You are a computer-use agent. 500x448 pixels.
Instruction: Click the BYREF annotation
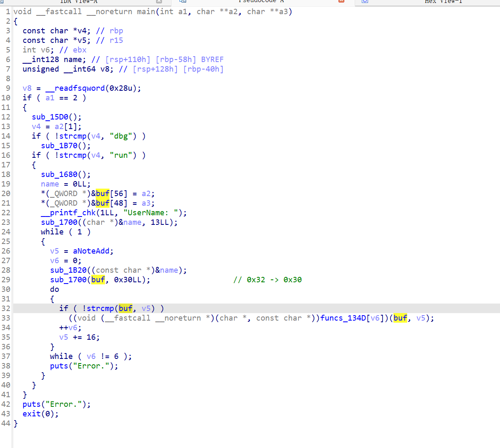[x=212, y=60]
